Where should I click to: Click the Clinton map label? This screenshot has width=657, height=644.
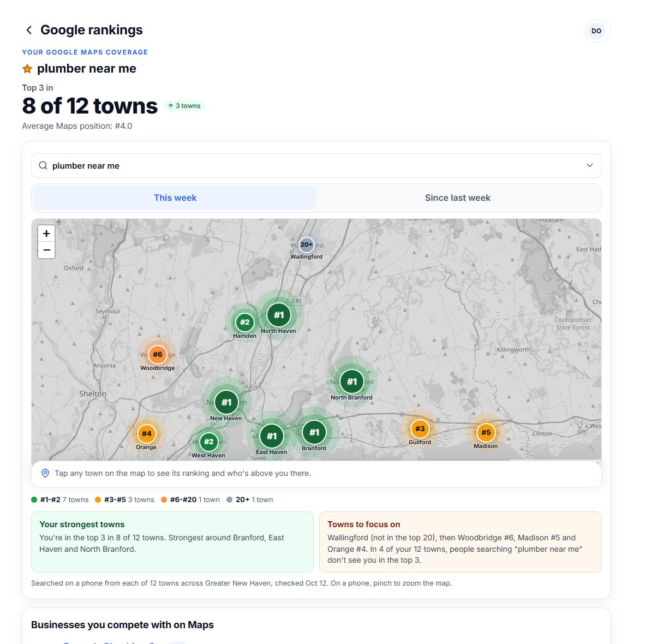coord(542,433)
